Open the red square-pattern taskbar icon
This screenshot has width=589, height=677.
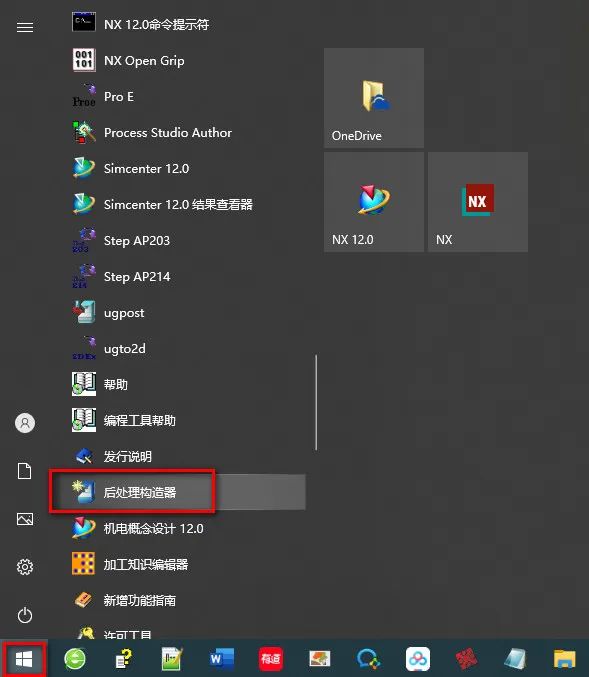(467, 659)
